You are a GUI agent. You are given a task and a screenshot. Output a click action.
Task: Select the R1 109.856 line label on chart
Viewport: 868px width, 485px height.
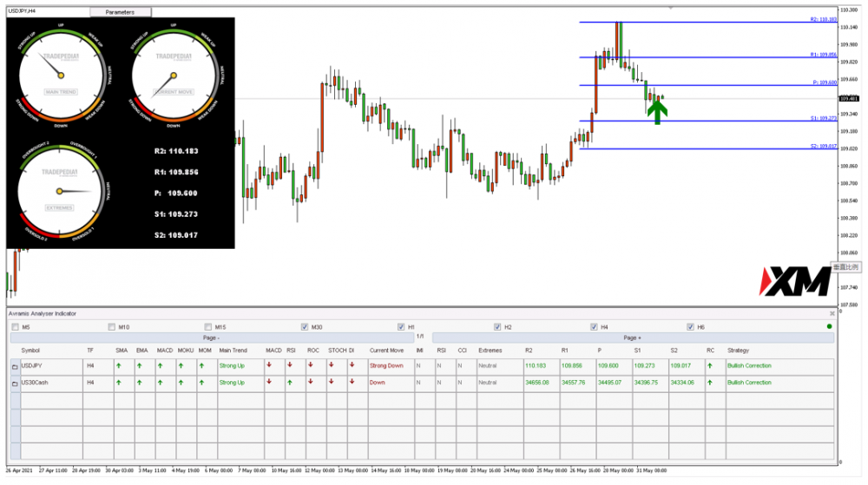823,55
